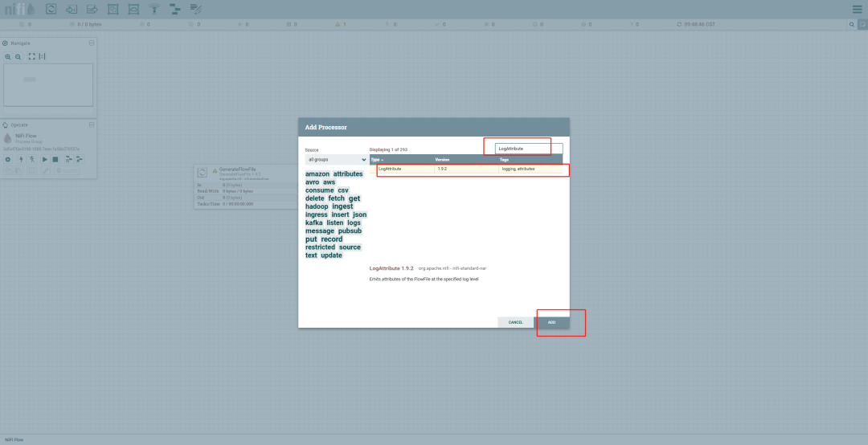The image size is (868, 445).
Task: Open the global hamburger menu
Action: pyautogui.click(x=857, y=9)
